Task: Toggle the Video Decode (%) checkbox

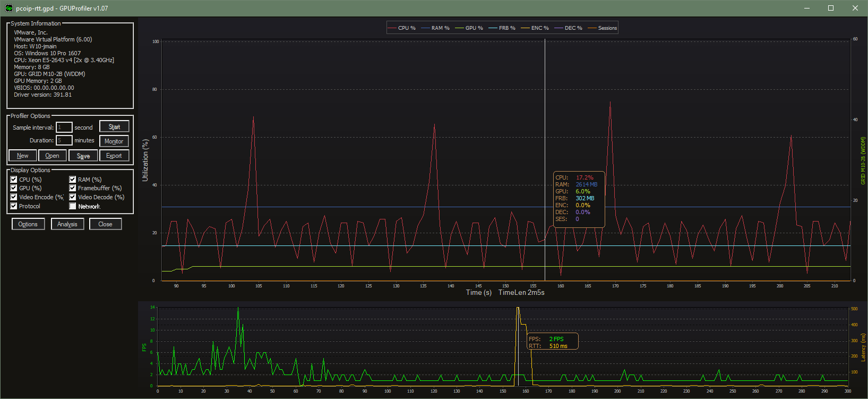Action: (73, 197)
